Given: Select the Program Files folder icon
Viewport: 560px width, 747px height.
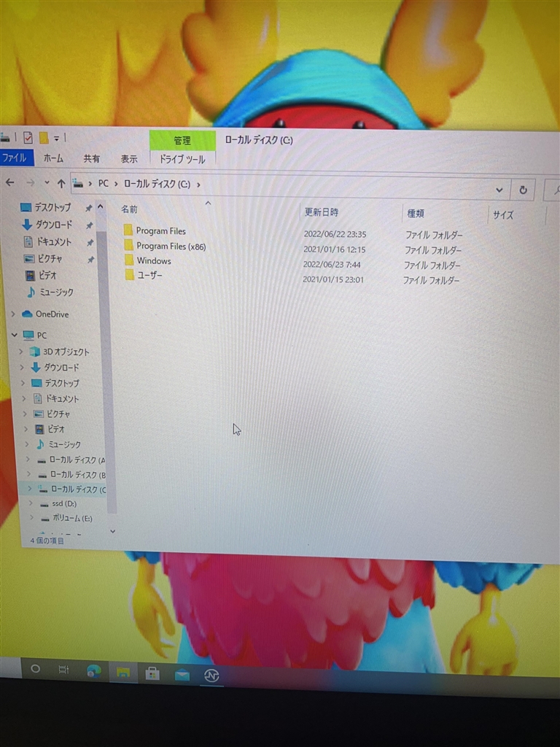Looking at the screenshot, I should click(128, 230).
